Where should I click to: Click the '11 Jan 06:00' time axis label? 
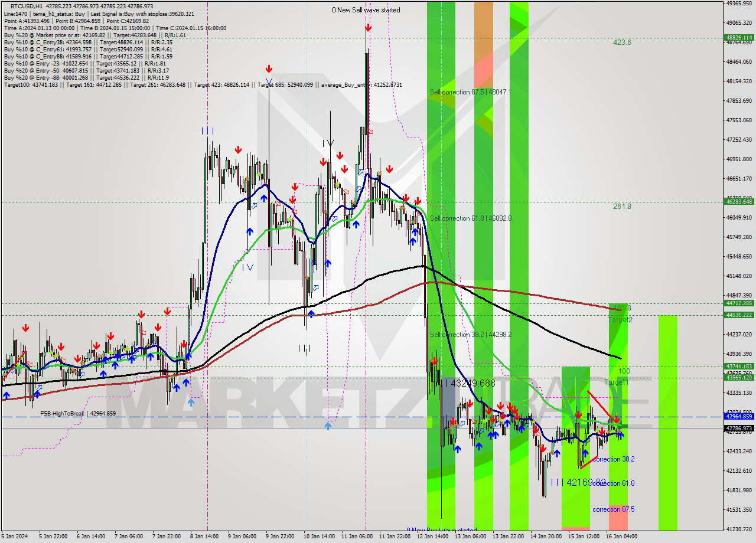357,537
